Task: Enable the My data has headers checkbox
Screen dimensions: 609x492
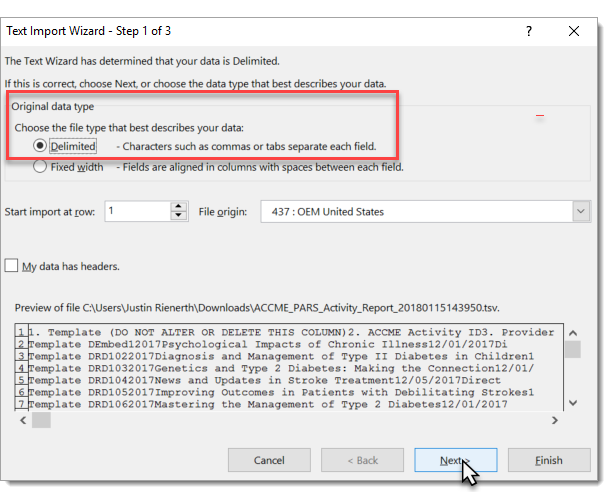Action: (12, 266)
